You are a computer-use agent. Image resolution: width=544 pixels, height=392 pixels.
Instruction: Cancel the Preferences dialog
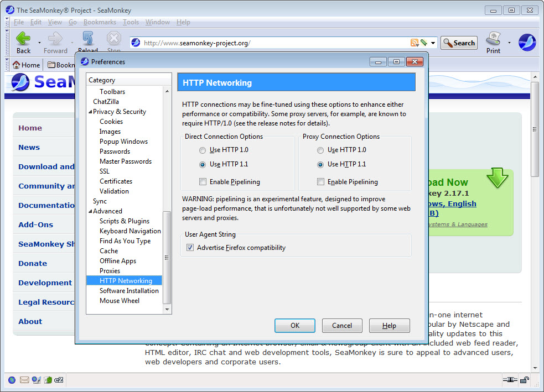[342, 326]
